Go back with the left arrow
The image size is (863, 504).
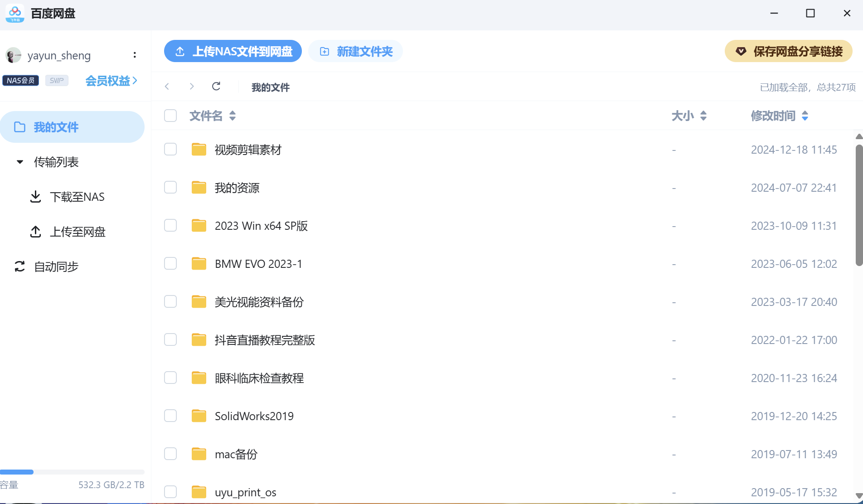tap(167, 87)
